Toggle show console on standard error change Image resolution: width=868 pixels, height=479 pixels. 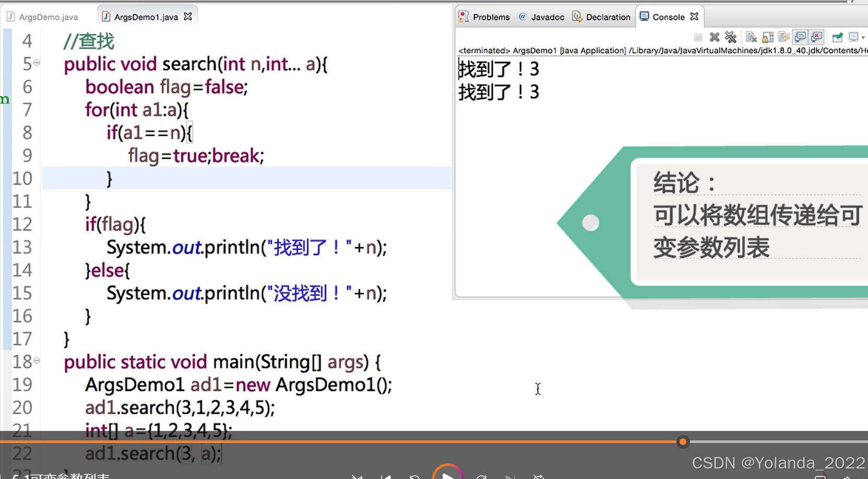tap(817, 37)
